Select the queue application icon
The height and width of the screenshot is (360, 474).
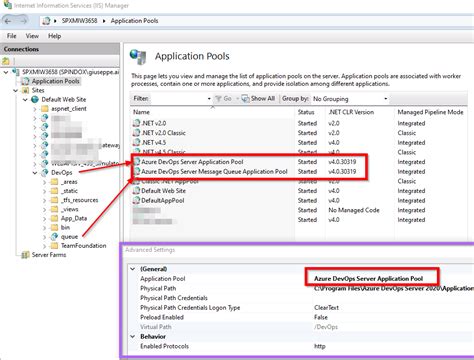click(x=54, y=237)
